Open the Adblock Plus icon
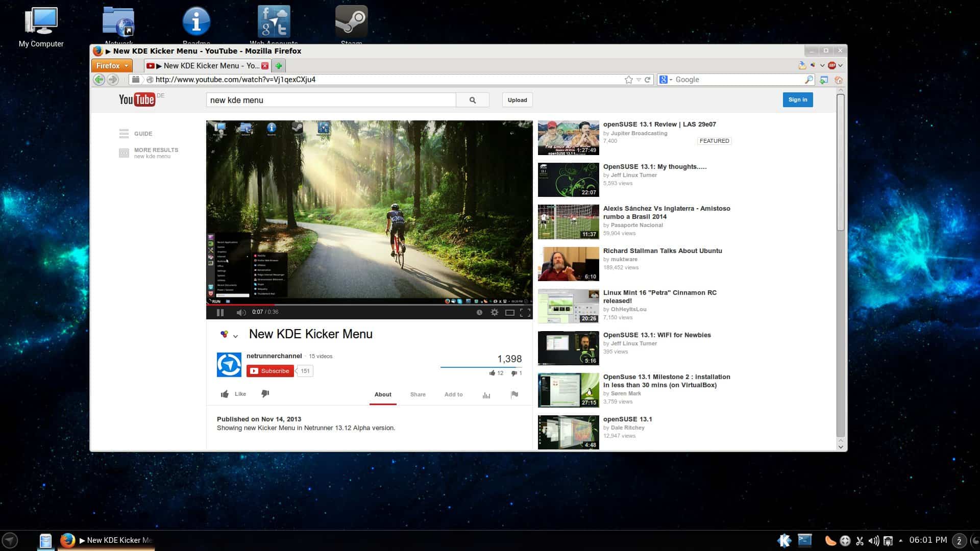This screenshot has height=551, width=980. tap(832, 65)
